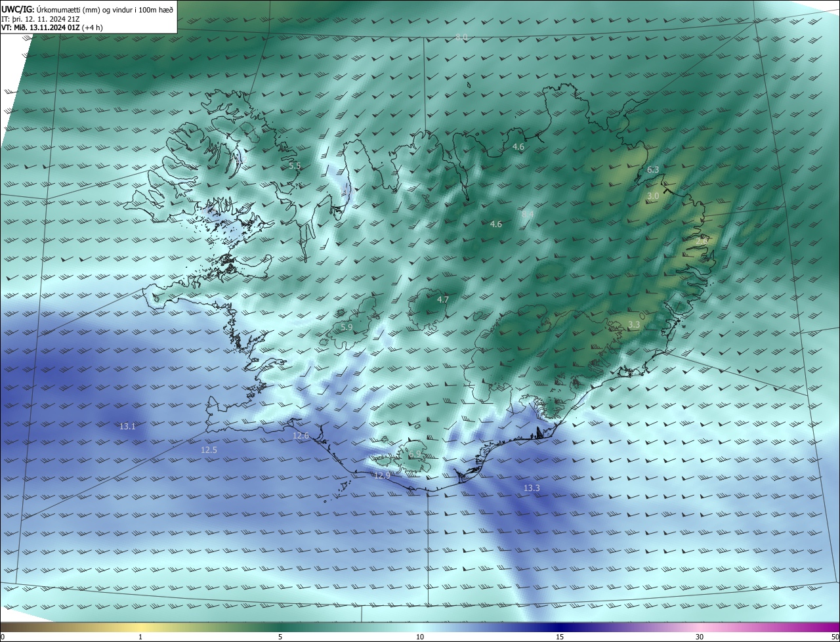Image resolution: width=840 pixels, height=642 pixels.
Task: Click the 12.9 value label on the south coast
Action: 382,475
